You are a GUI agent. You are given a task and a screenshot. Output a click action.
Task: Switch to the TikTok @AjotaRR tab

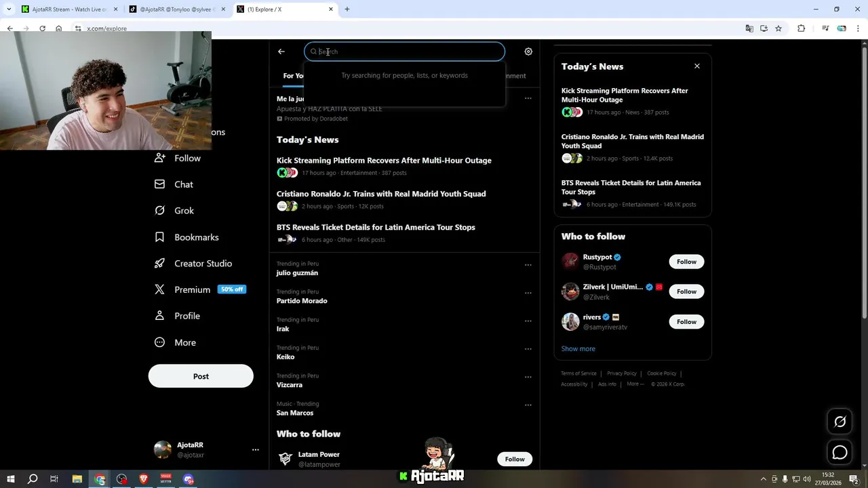pos(176,9)
